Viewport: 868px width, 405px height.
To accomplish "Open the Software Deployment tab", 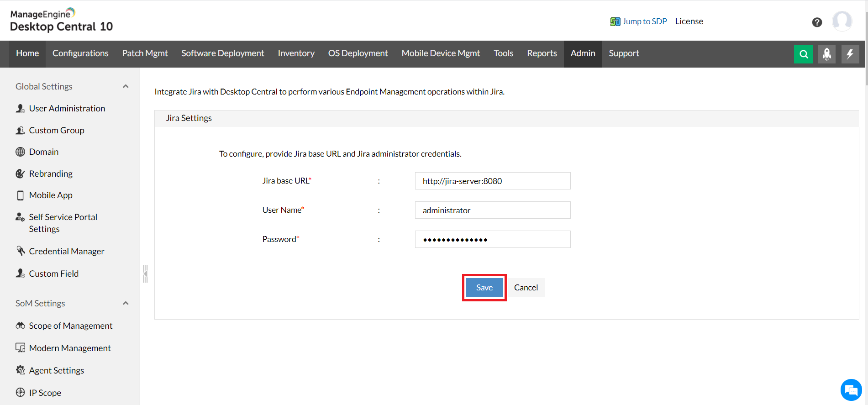I will pyautogui.click(x=223, y=53).
